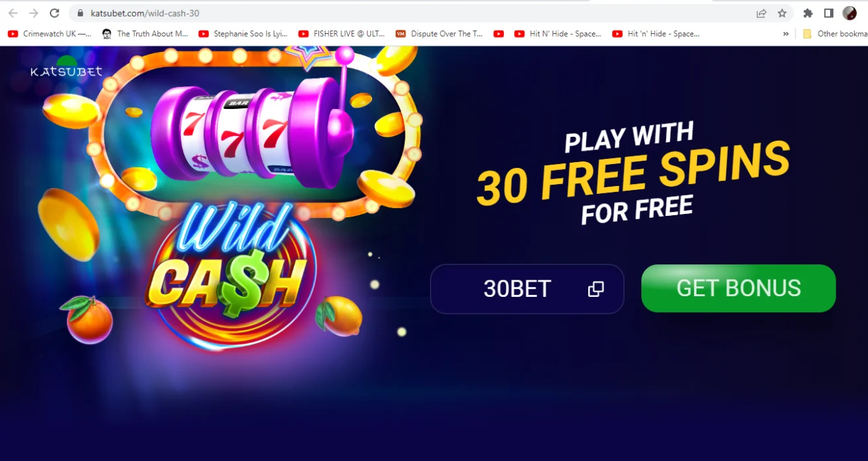Copy the 30BET promo code icon
Screen dimensions: 868x461
tap(596, 289)
